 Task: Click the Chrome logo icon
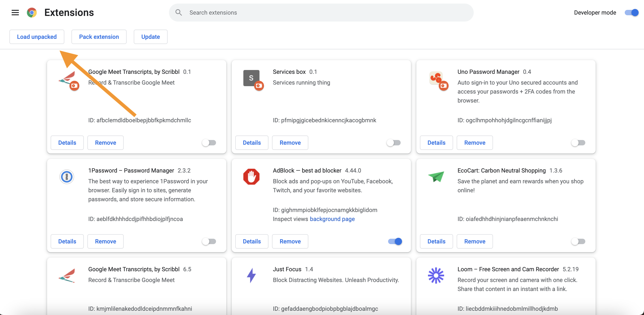[x=32, y=13]
